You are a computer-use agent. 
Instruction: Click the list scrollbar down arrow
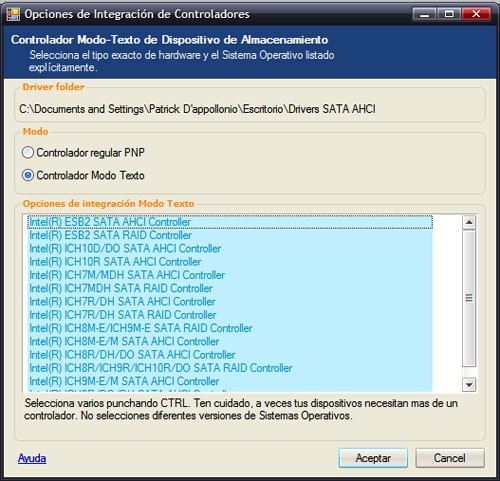point(469,385)
